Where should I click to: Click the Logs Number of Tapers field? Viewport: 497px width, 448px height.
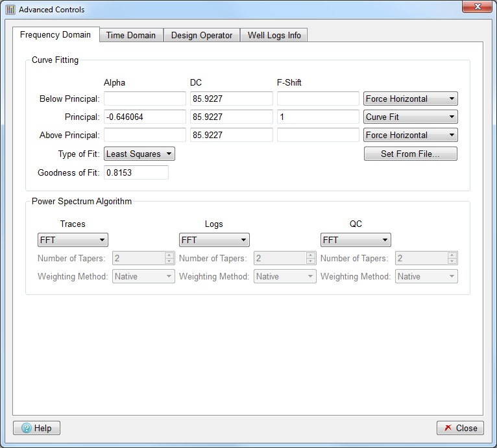(280, 258)
